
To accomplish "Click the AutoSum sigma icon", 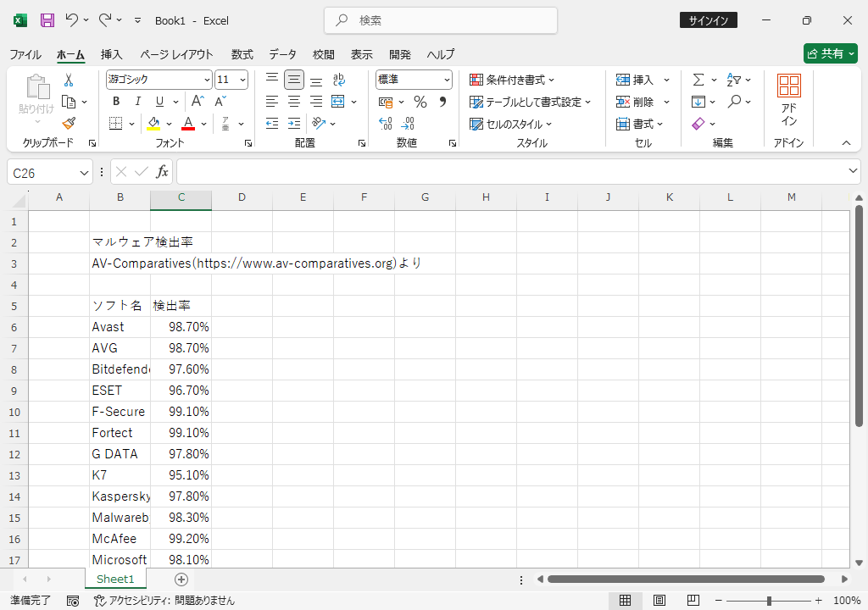I will click(x=698, y=80).
